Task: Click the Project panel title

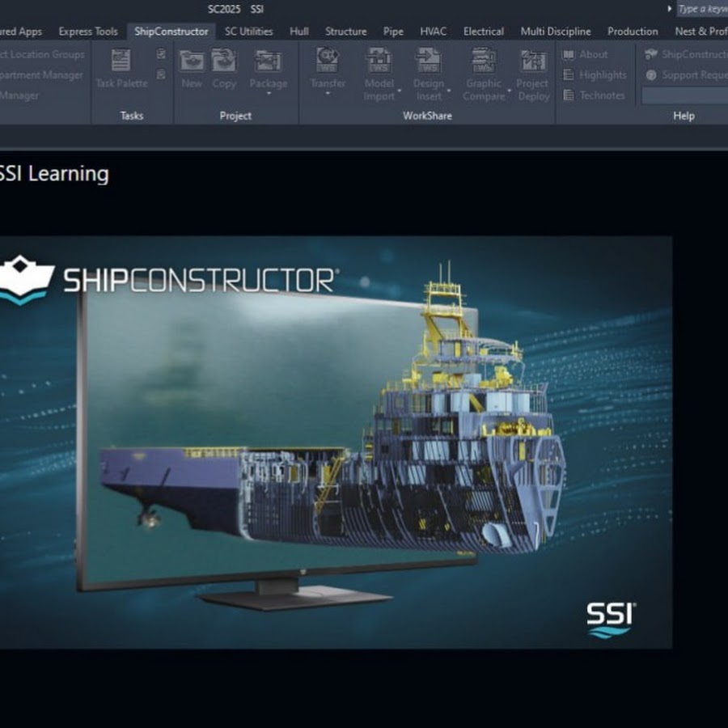Action: click(235, 116)
